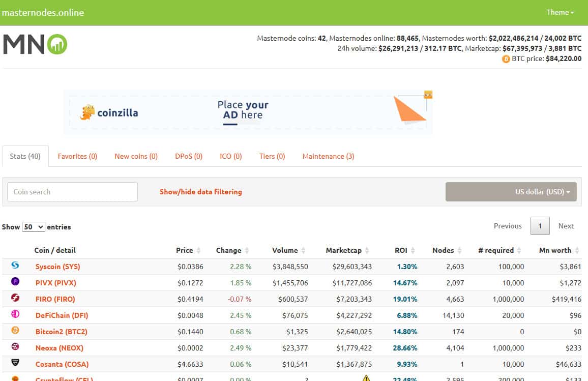
Task: Click the Bitcoin2 coin icon
Action: (15, 330)
